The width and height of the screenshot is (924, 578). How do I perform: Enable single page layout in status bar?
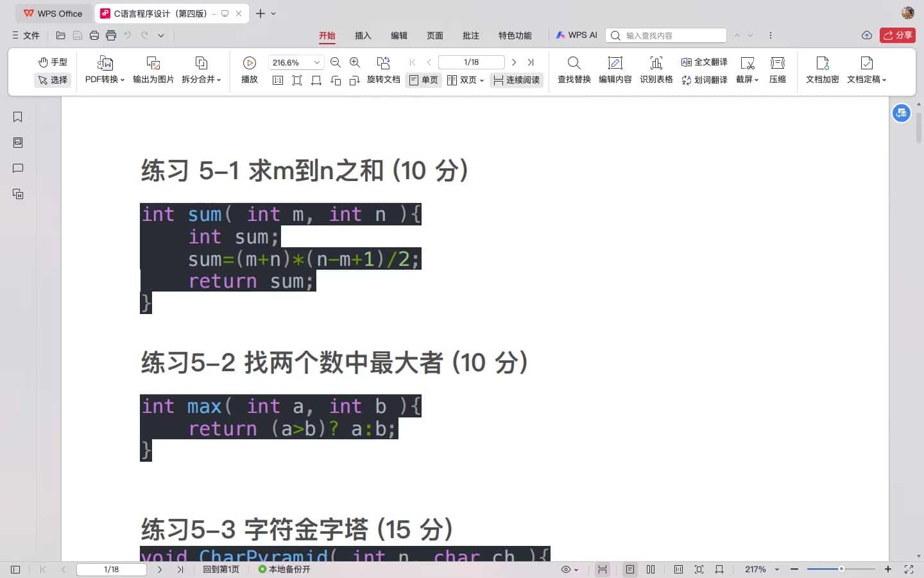click(630, 570)
